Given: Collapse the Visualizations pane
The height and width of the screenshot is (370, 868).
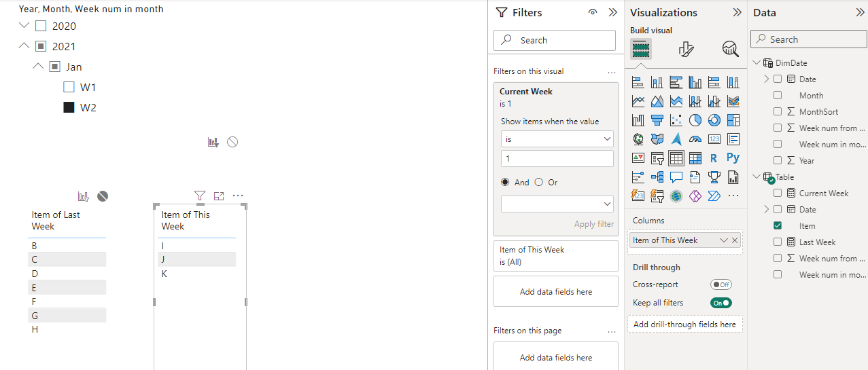Looking at the screenshot, I should pos(737,12).
